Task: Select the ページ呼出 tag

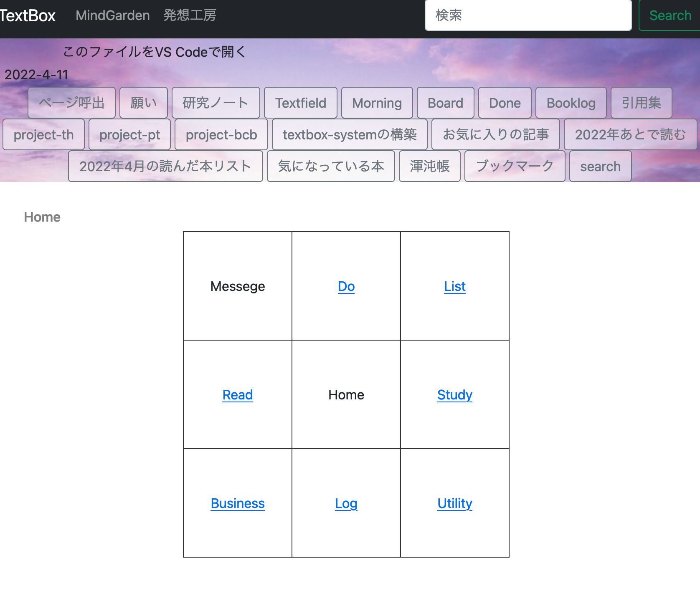Action: 71,103
